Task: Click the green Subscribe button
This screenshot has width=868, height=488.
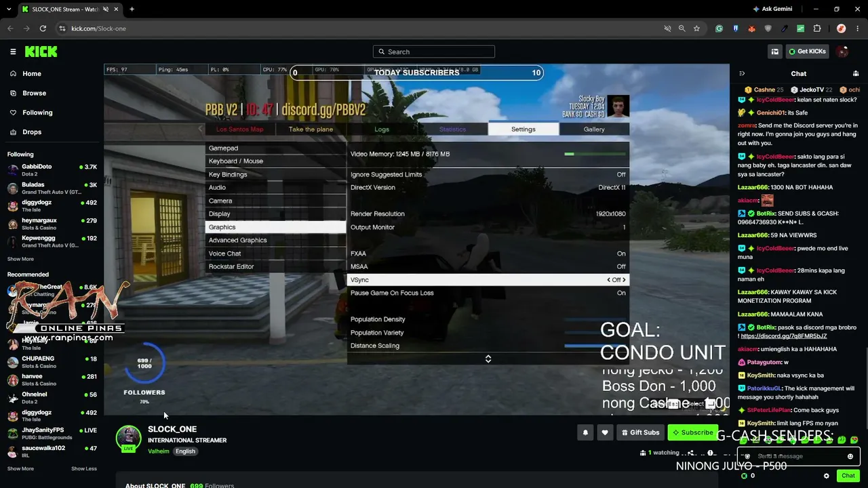Action: point(692,432)
